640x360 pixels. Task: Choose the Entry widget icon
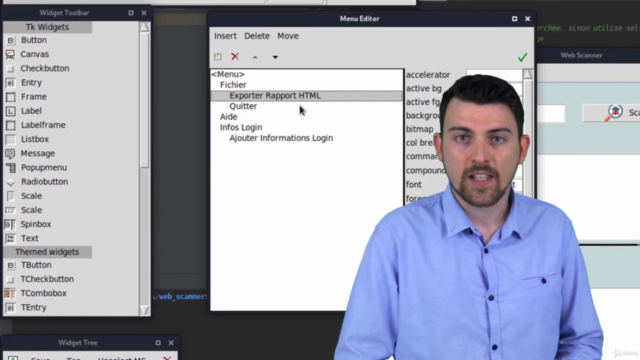coord(11,83)
